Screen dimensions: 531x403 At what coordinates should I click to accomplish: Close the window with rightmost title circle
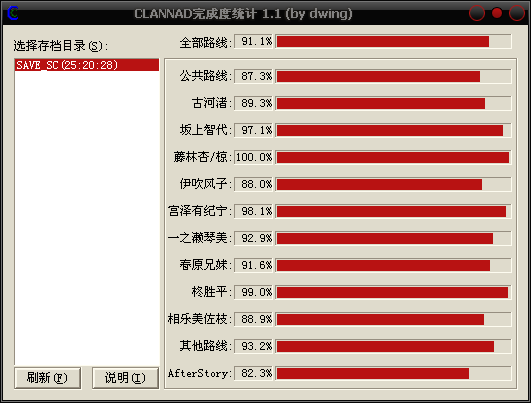point(517,13)
